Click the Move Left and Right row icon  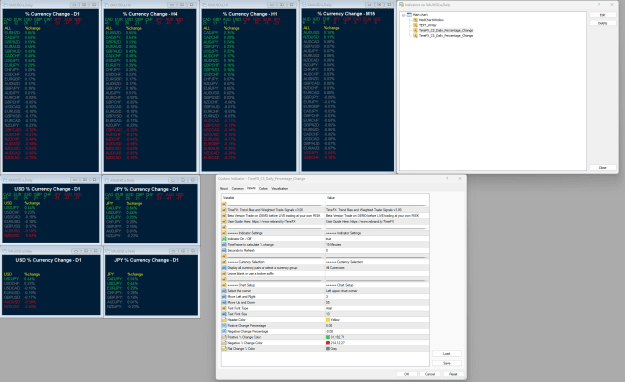[x=224, y=297]
